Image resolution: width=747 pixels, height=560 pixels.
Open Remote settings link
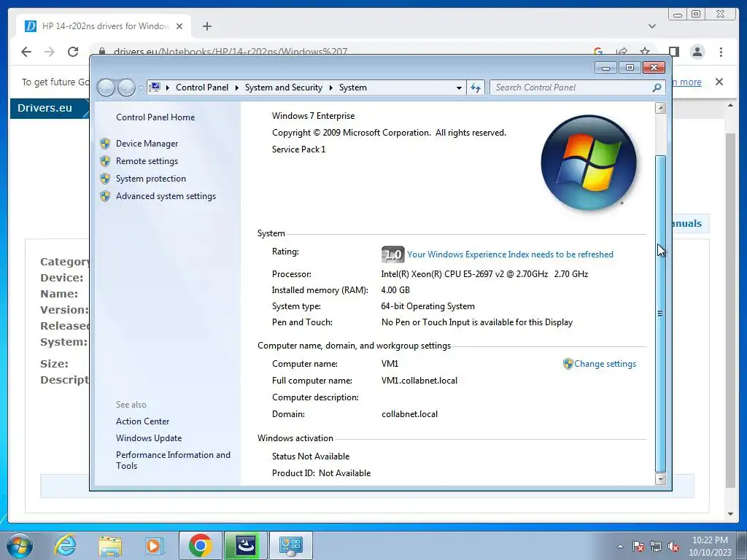[147, 161]
